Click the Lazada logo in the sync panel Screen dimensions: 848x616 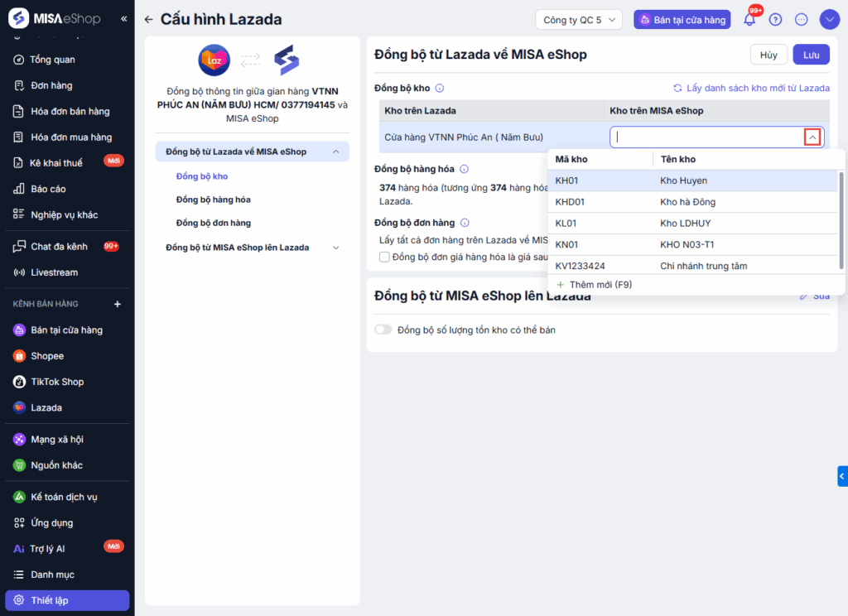[x=214, y=60]
